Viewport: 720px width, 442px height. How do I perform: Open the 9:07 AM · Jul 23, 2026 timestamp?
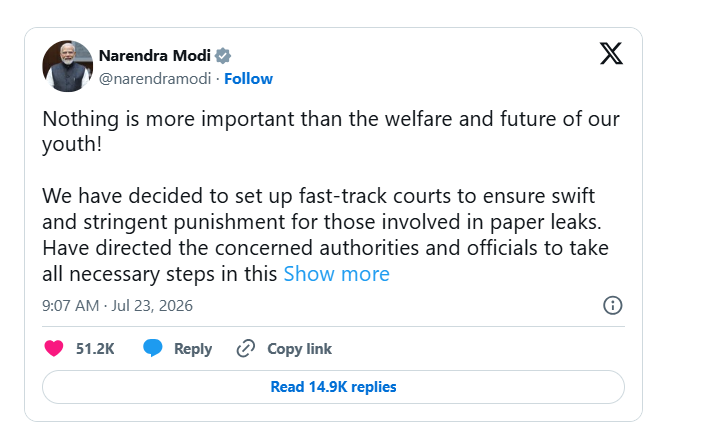(118, 306)
